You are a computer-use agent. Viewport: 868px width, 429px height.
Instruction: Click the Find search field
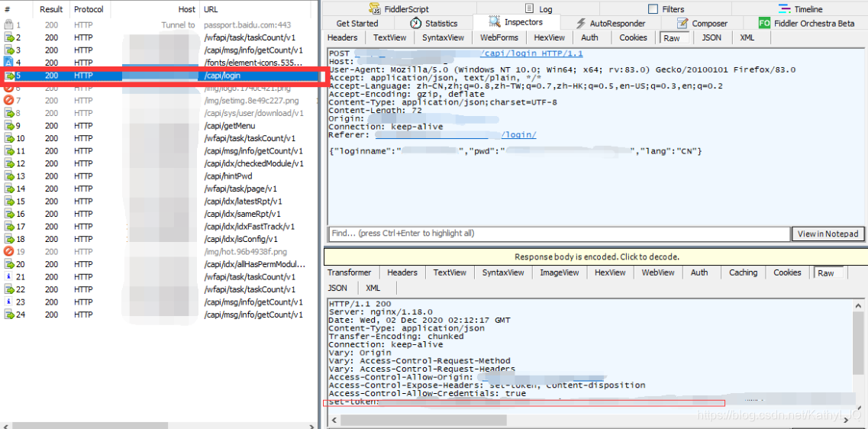click(x=559, y=234)
